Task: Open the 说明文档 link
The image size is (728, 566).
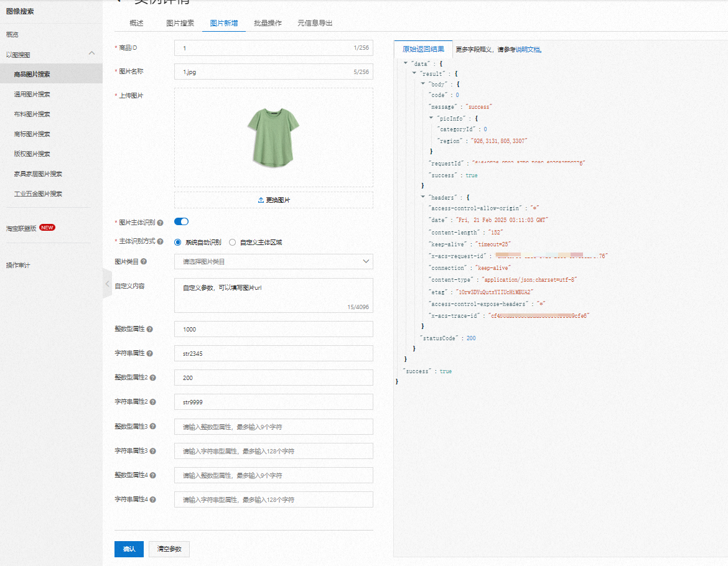Action: coord(528,50)
